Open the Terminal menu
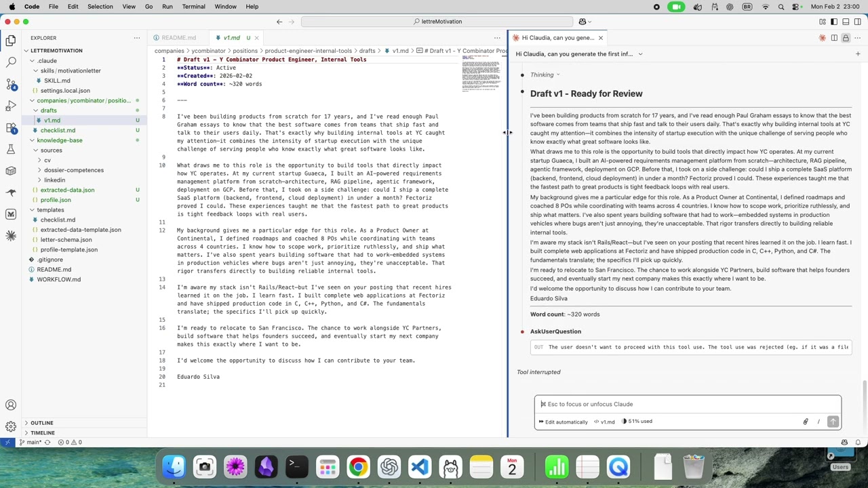This screenshot has width=868, height=488. 193,7
